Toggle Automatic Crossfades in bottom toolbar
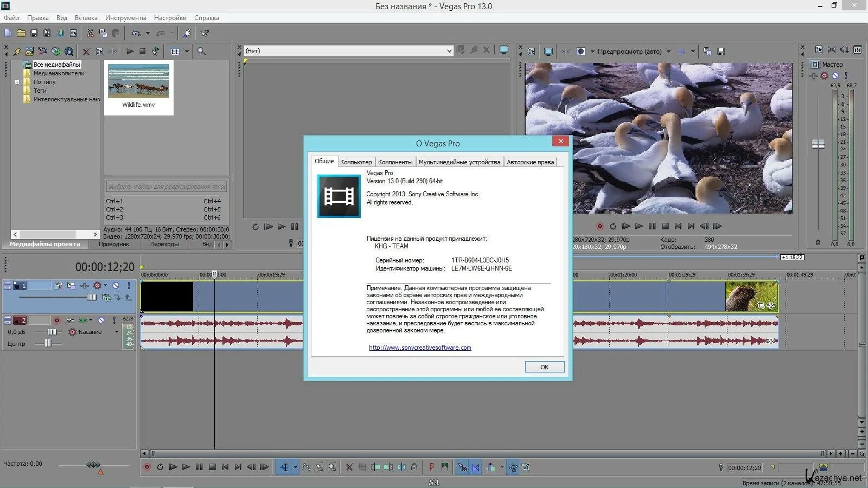 click(475, 467)
